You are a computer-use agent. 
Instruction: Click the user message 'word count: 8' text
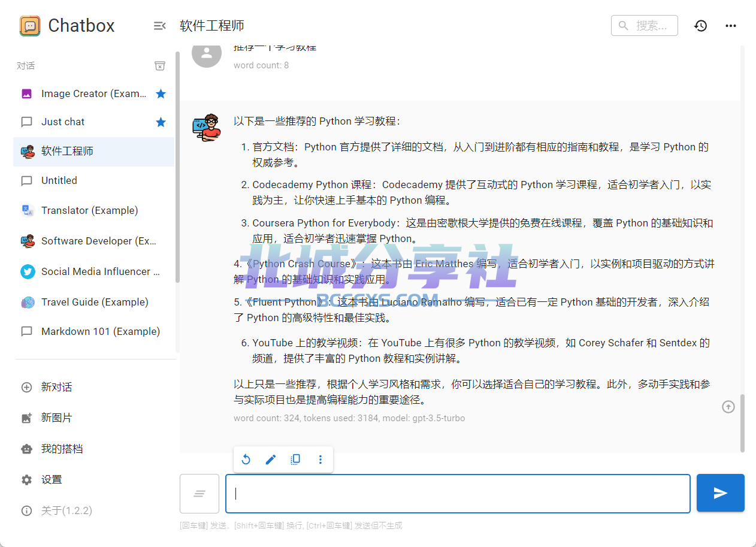click(x=261, y=65)
